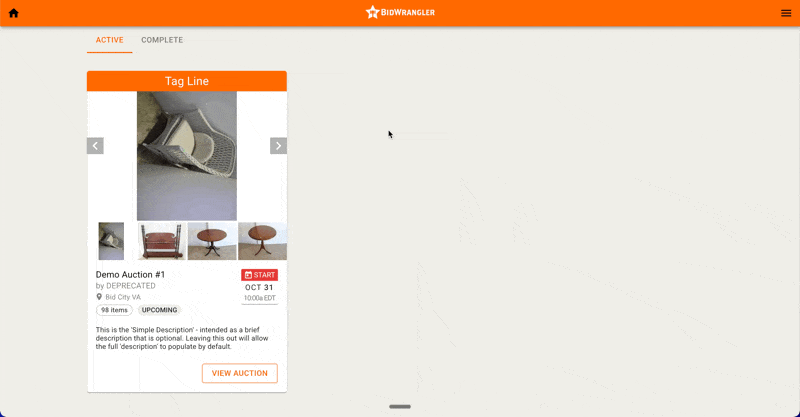Click the UPCOMING status chip

click(159, 310)
